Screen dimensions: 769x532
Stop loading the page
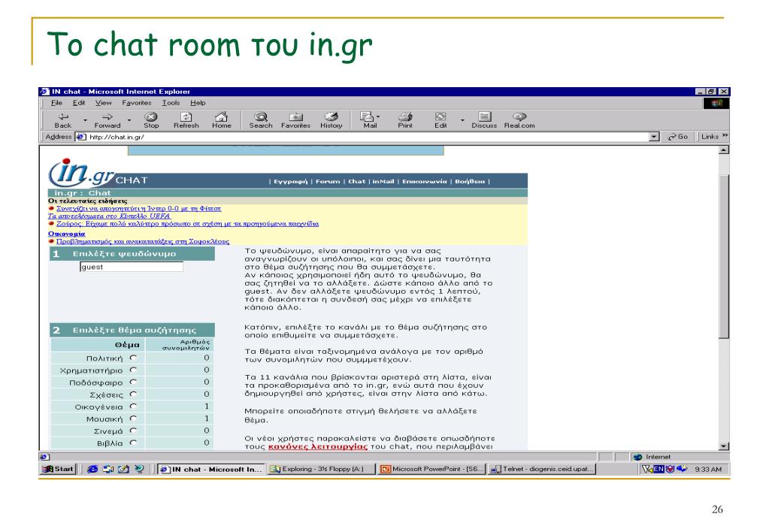(151, 120)
